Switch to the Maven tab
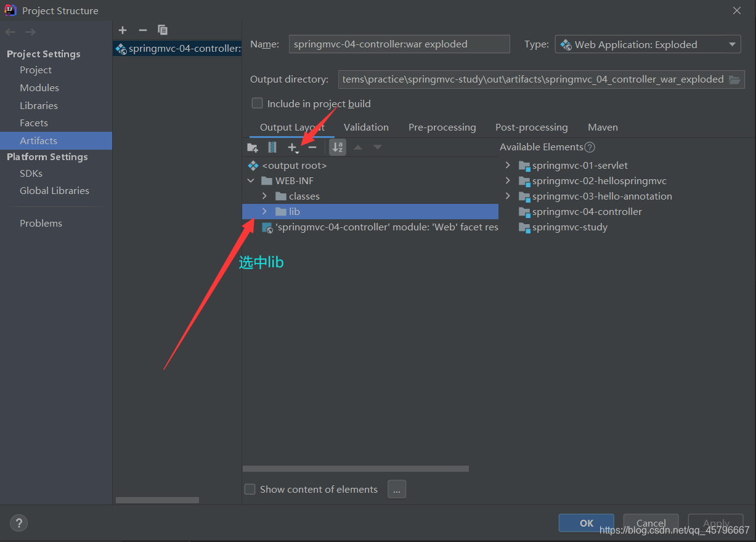The height and width of the screenshot is (542, 756). point(603,127)
